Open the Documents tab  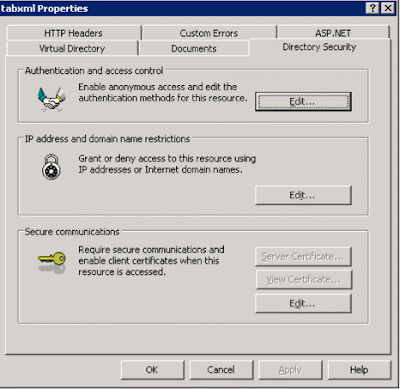pos(194,49)
